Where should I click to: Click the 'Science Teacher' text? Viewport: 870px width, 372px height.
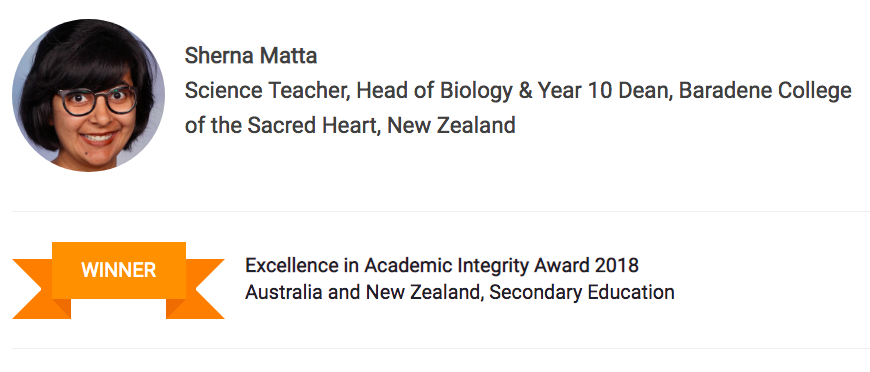point(267,91)
